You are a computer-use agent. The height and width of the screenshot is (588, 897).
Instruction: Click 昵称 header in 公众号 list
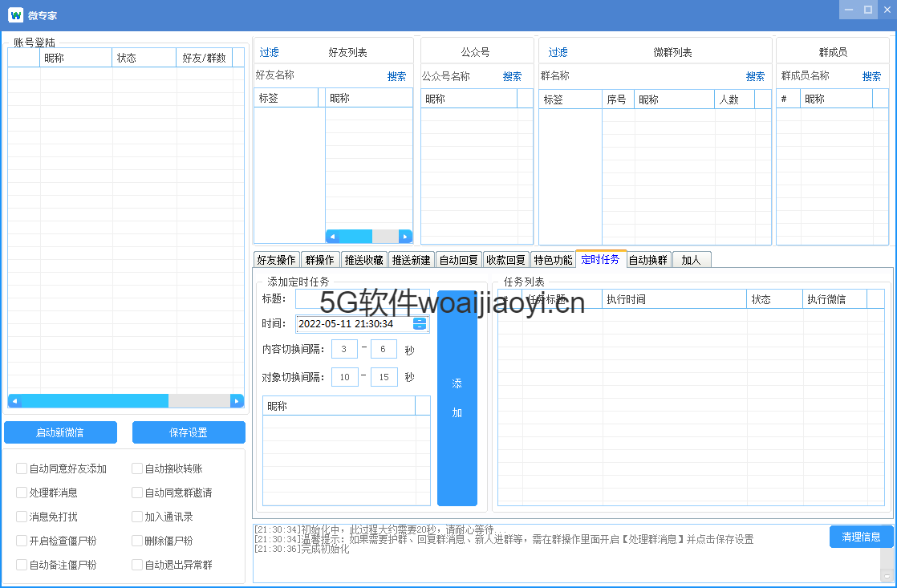point(469,99)
